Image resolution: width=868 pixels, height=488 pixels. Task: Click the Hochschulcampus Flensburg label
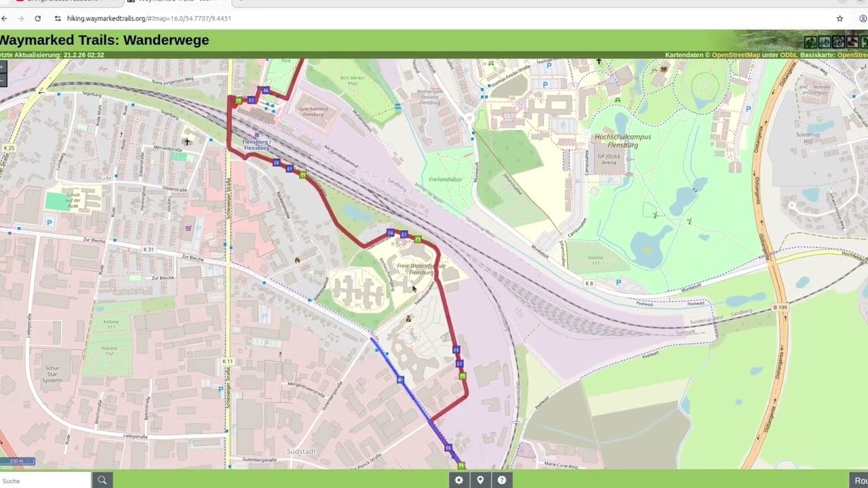(x=623, y=140)
